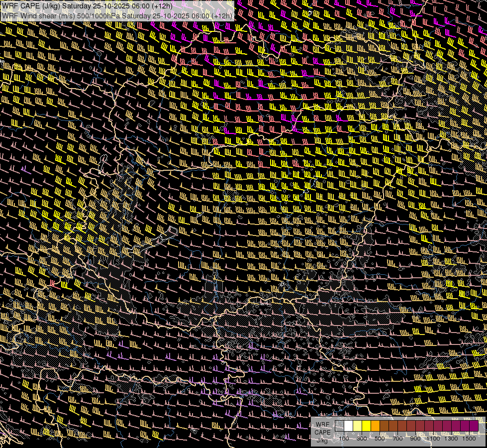The width and height of the screenshot is (487, 448).
Task: Click the white swatch in the CAPE legend
Action: tap(349, 426)
